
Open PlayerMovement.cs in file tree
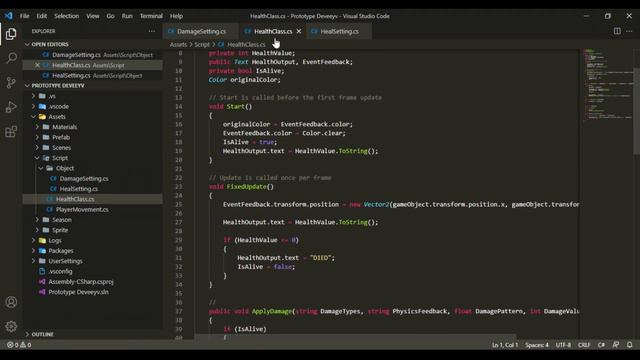pyautogui.click(x=82, y=209)
